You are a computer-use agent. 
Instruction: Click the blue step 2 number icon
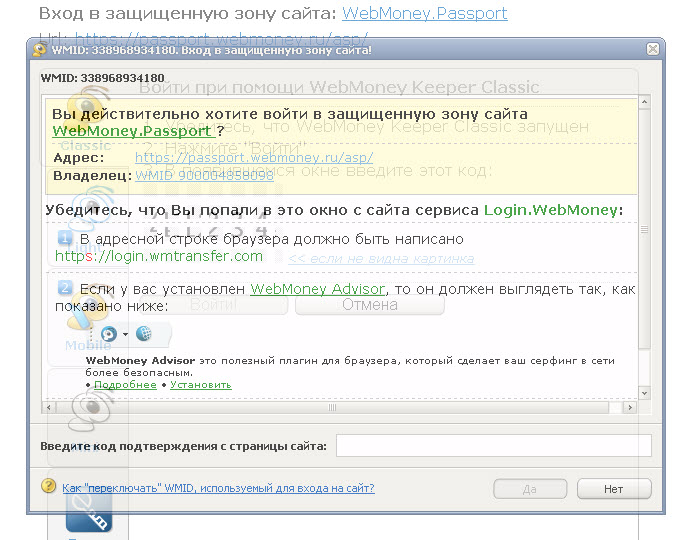coord(65,288)
